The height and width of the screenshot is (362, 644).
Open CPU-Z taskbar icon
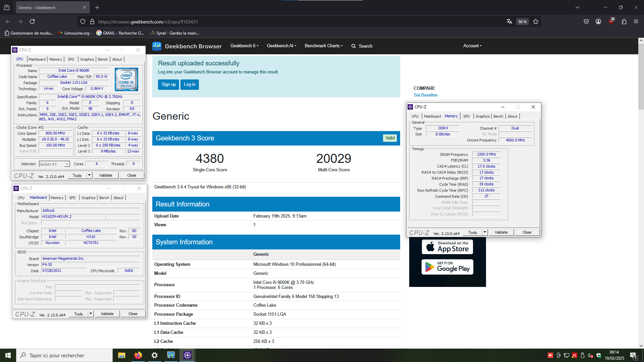point(187,355)
